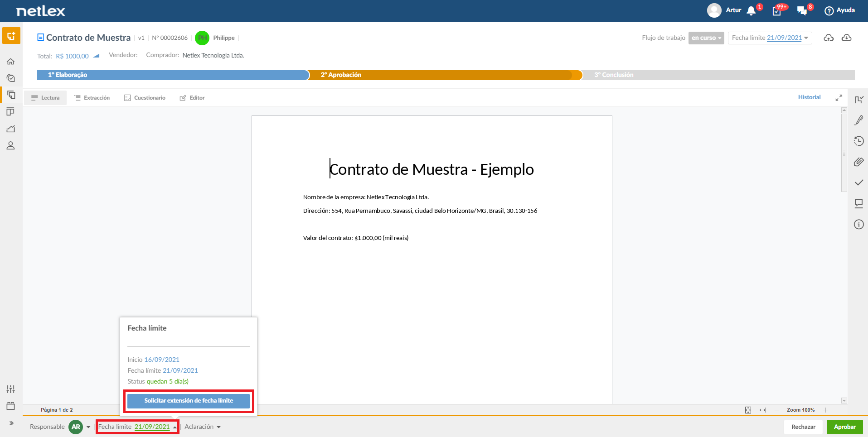Click the cloud upload icon

(x=829, y=38)
